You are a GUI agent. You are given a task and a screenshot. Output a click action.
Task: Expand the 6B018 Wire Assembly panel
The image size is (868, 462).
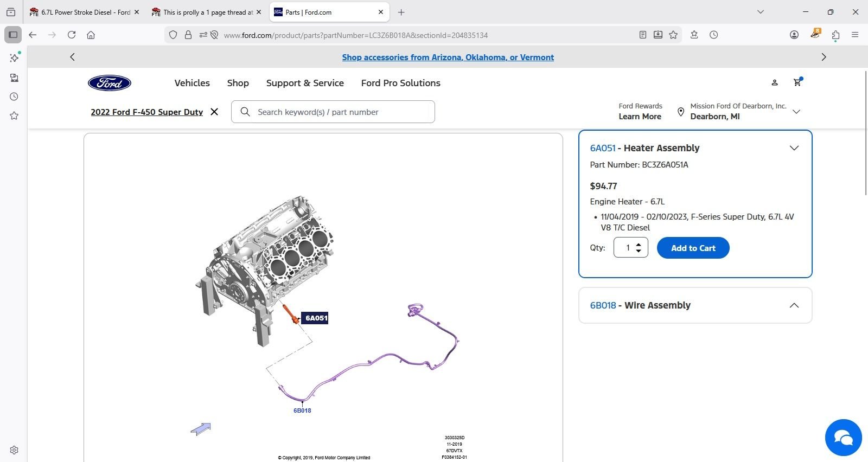pyautogui.click(x=794, y=305)
